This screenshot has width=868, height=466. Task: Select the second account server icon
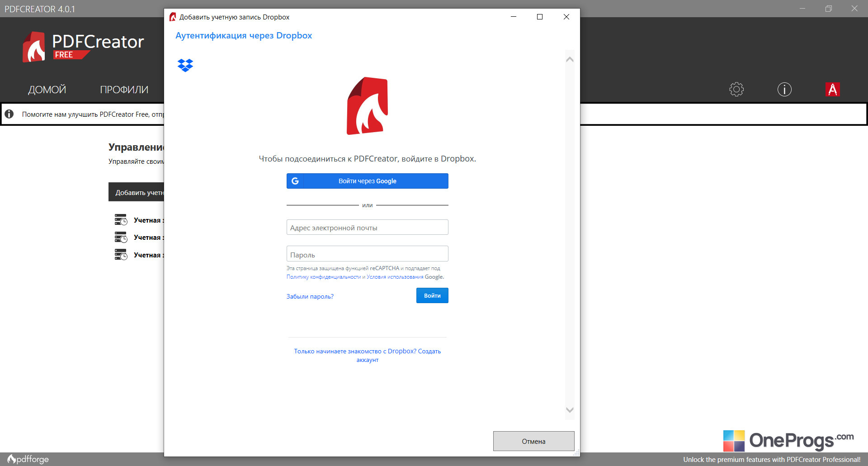121,237
